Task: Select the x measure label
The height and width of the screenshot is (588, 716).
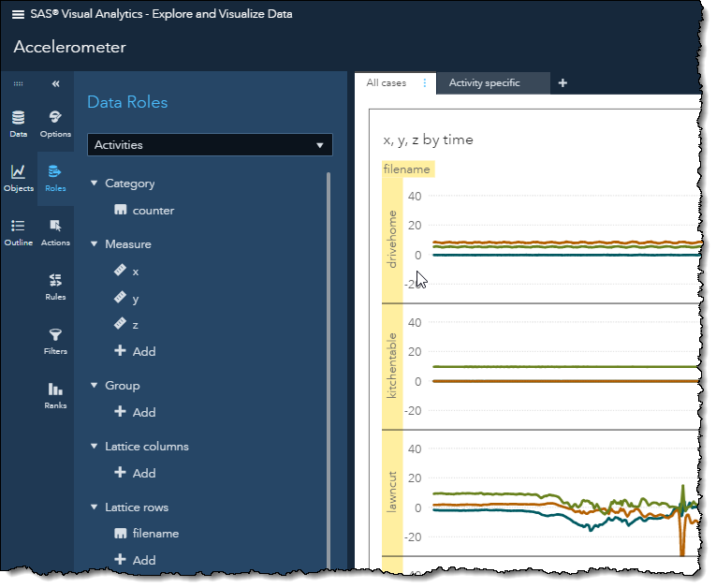Action: click(136, 272)
